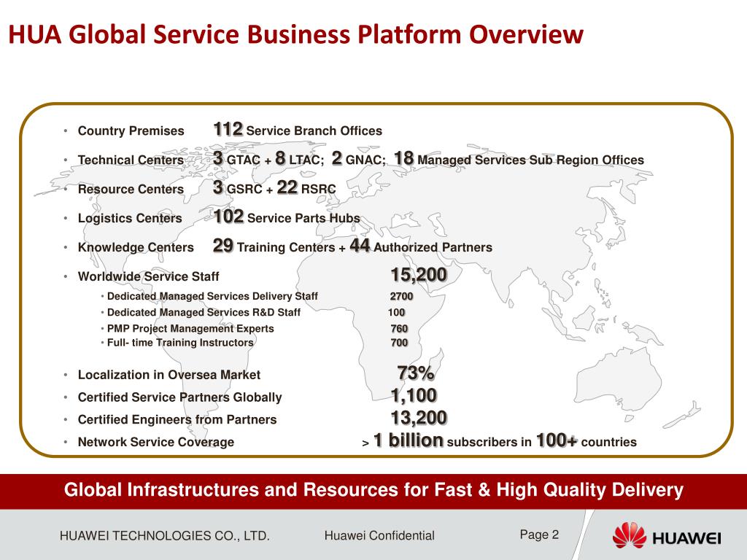Click the 'Resource Centers' label
This screenshot has width=747, height=560.
point(131,189)
